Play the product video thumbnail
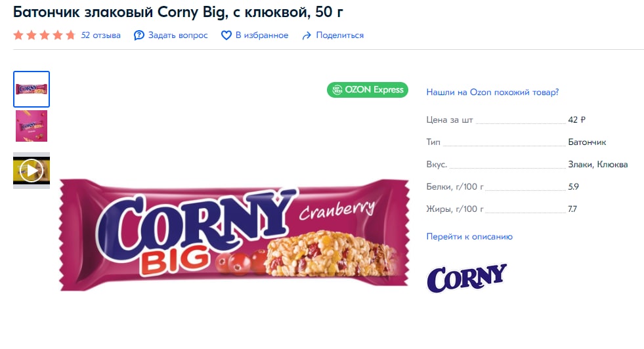 coord(32,171)
